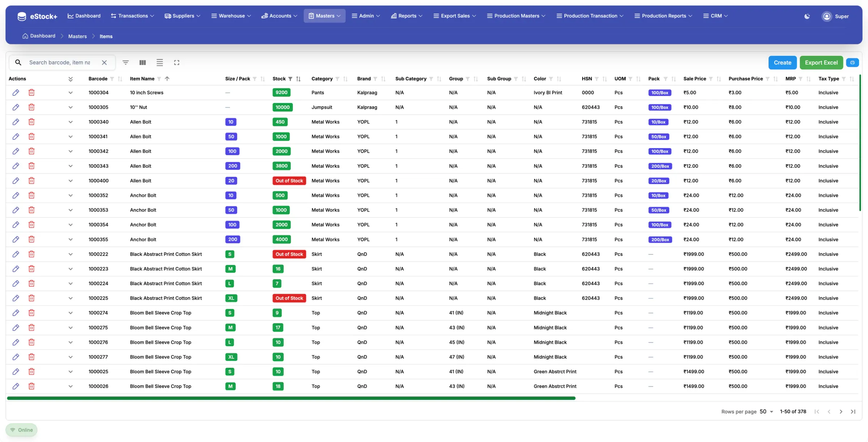Filter the Barcode column
This screenshot has width=868, height=442.
click(x=112, y=79)
